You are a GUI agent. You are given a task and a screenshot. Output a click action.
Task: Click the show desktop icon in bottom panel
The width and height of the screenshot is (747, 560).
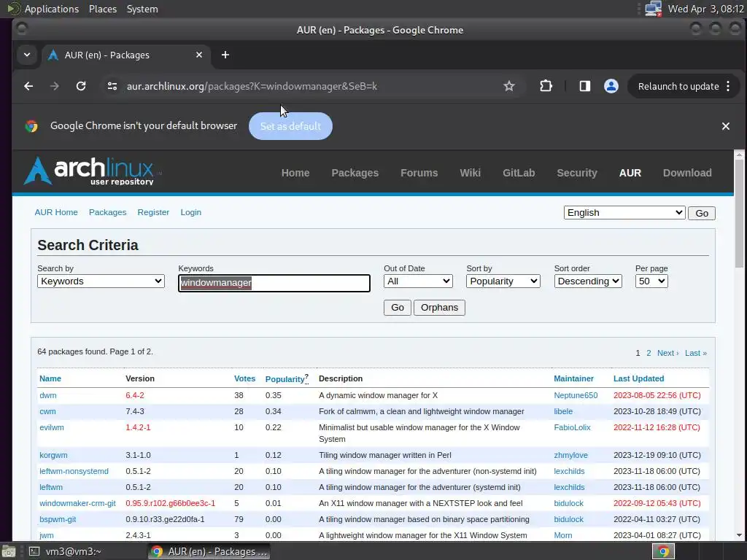click(x=8, y=551)
